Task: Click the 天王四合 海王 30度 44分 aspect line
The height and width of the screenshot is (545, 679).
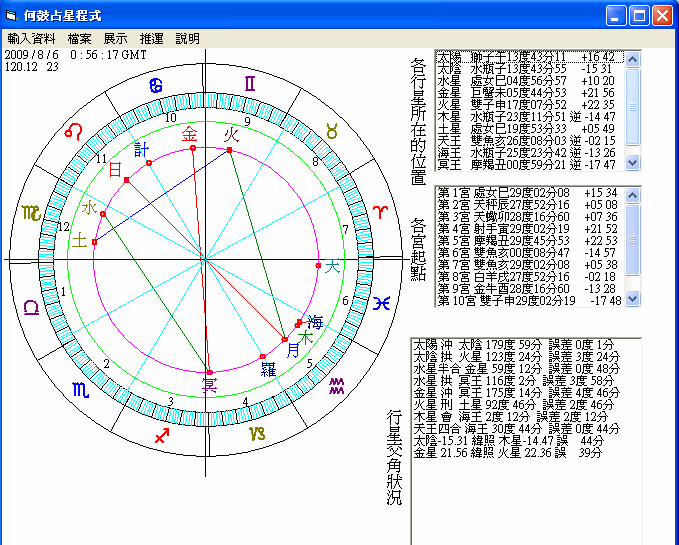Action: (x=517, y=429)
